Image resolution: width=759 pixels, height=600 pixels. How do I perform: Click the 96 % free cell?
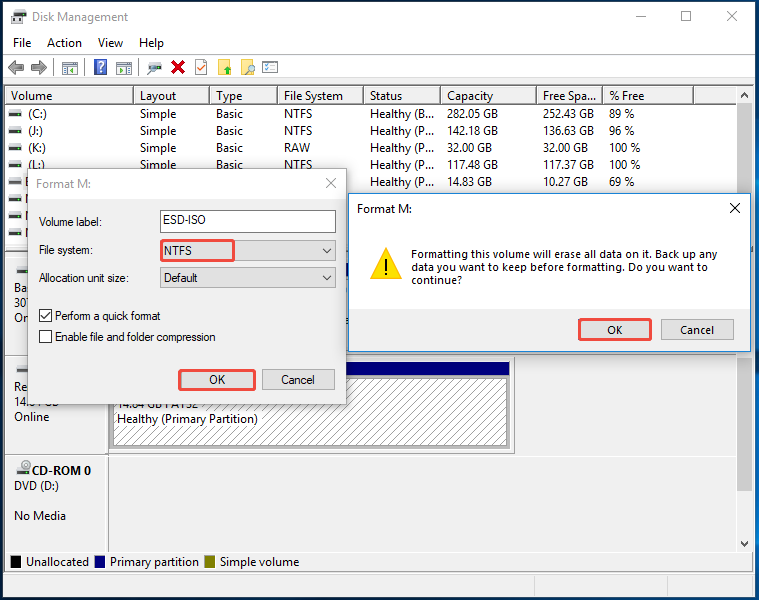(622, 131)
